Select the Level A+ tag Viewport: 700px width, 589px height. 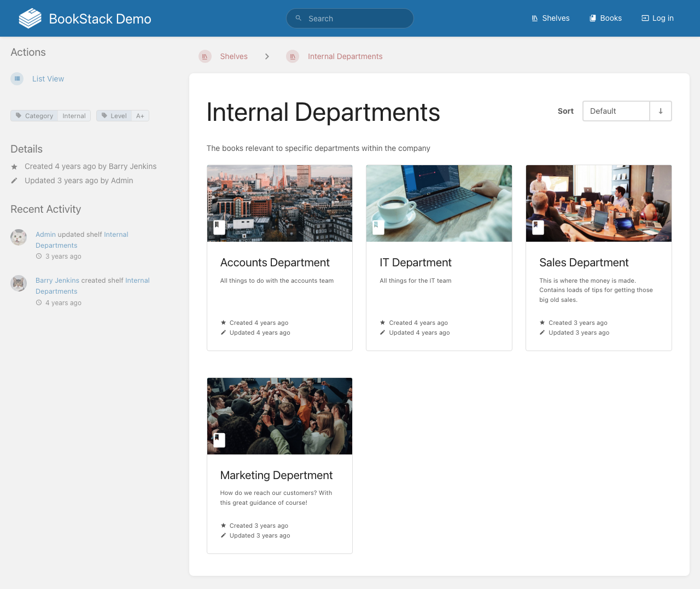tap(122, 116)
